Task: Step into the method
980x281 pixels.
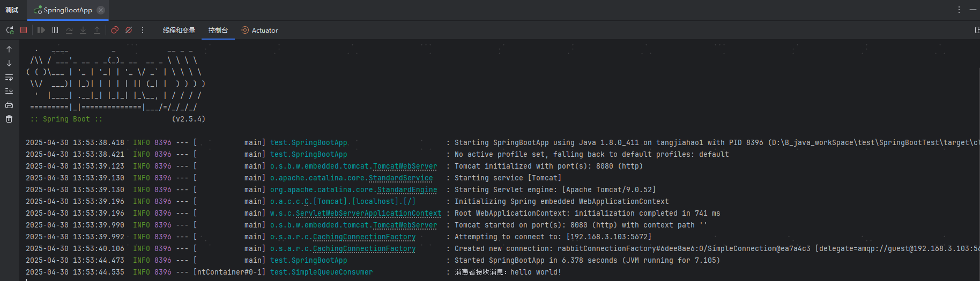Action: (83, 30)
